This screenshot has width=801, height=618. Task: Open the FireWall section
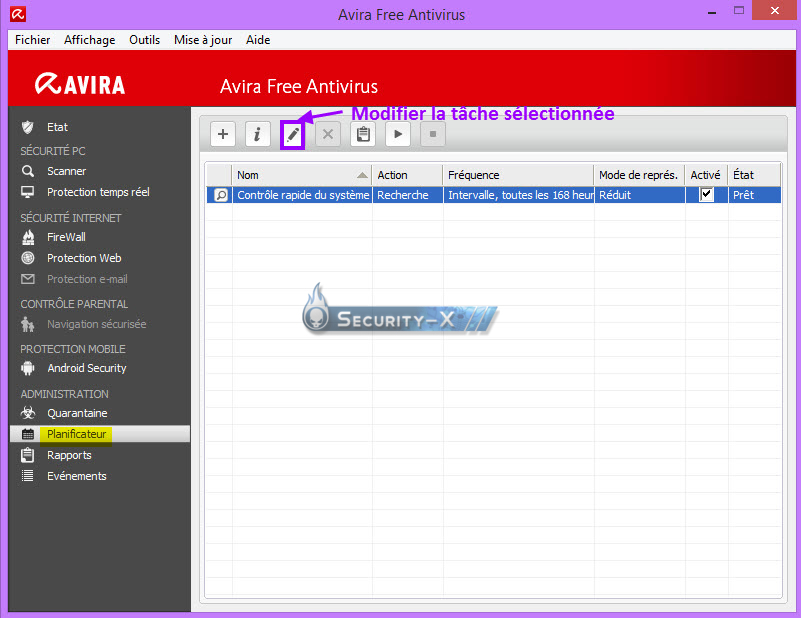pos(66,237)
